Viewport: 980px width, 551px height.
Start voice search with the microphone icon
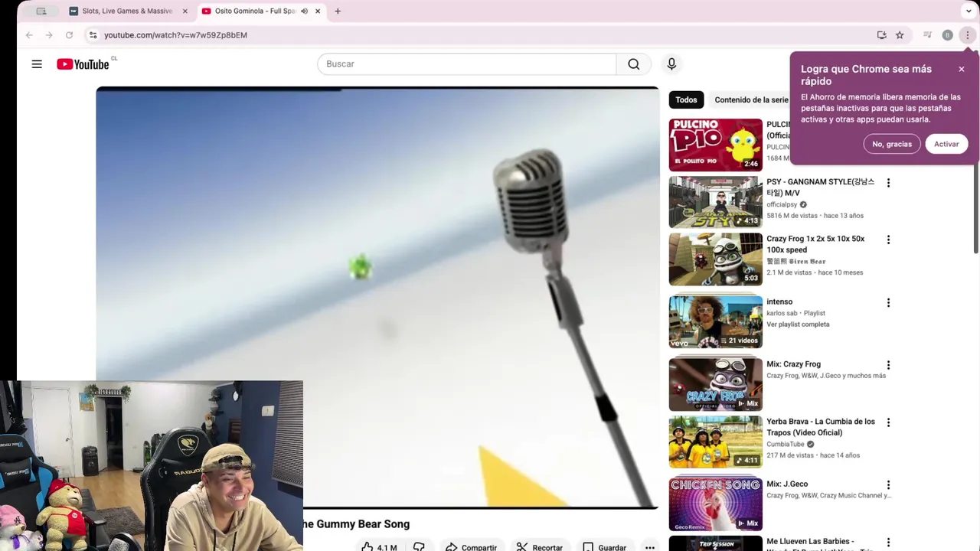click(671, 64)
